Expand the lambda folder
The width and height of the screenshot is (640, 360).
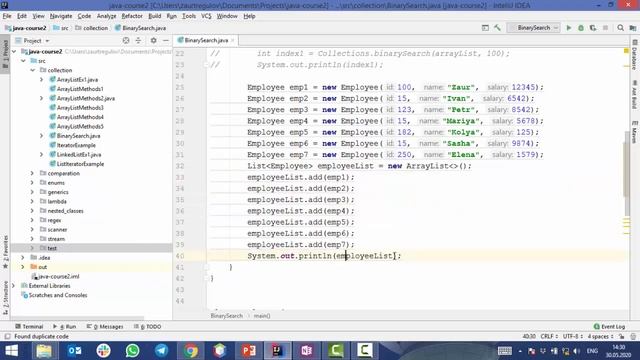tap(33, 202)
